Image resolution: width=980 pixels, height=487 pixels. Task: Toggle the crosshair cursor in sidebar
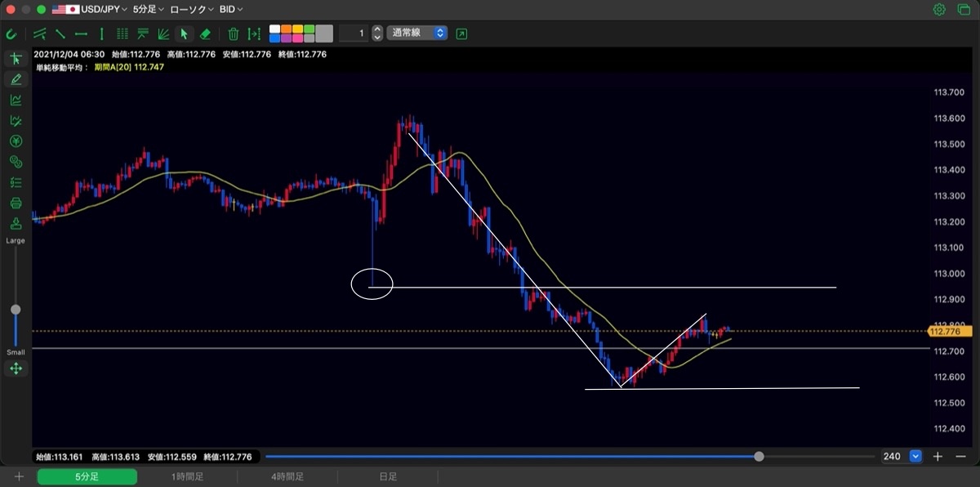tap(16, 59)
